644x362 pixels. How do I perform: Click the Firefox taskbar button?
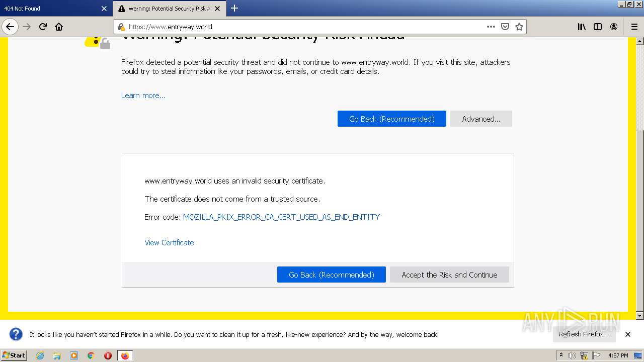coord(125,355)
